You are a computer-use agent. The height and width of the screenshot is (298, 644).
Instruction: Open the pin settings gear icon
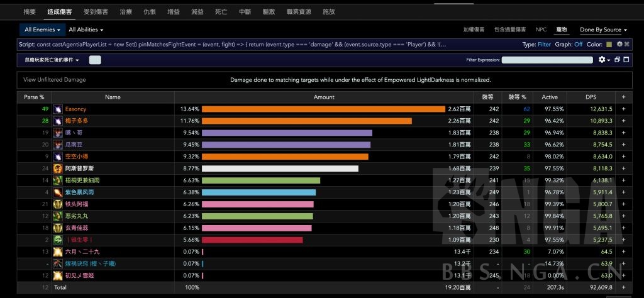(619, 45)
